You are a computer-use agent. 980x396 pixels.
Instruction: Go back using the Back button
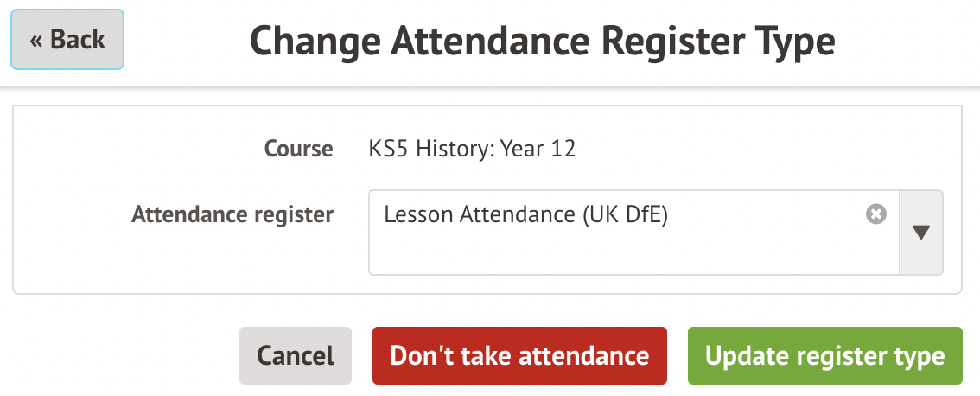67,40
